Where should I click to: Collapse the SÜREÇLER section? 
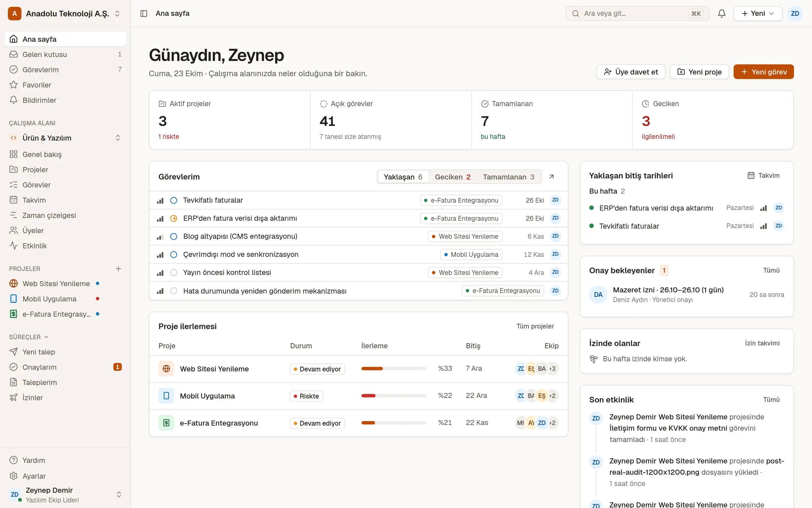29,337
